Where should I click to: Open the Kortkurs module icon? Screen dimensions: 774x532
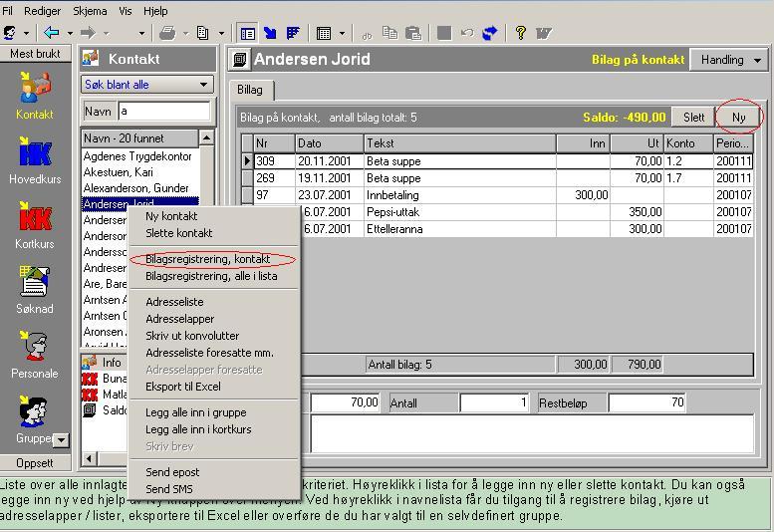(35, 219)
